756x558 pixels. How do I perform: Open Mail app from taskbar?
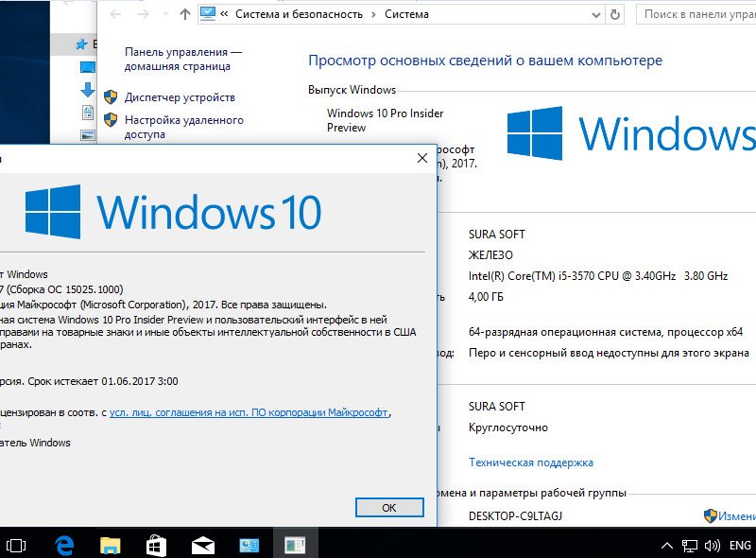203,546
